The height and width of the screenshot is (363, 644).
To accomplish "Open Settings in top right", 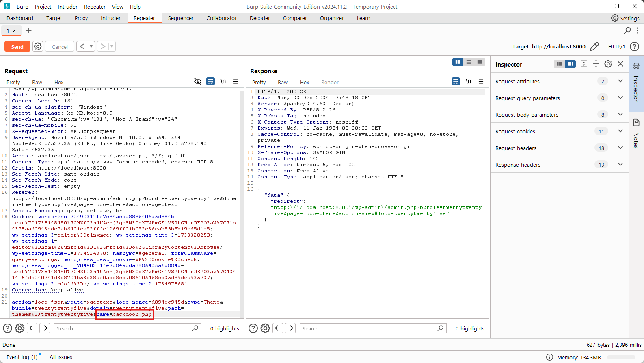I will pos(625,18).
